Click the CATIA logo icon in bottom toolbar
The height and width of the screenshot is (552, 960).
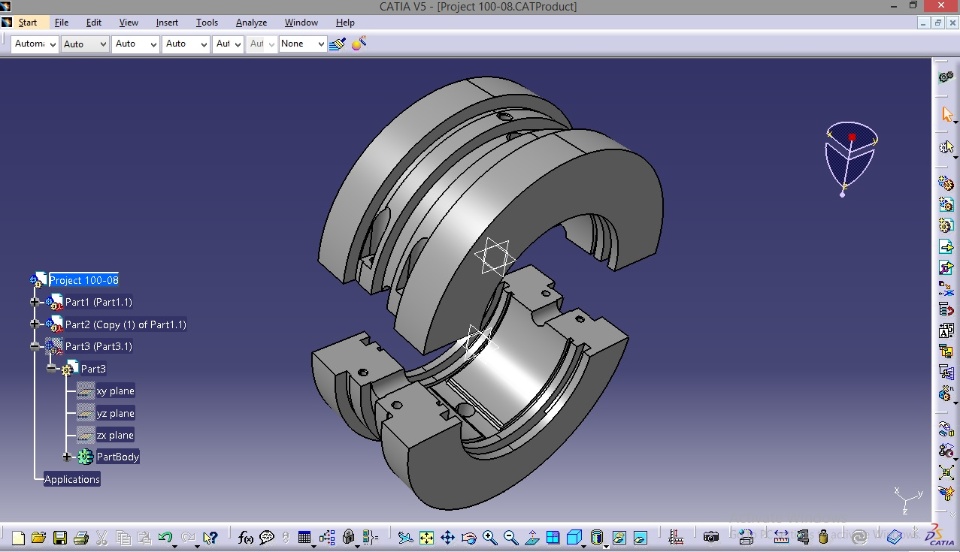pyautogui.click(x=938, y=536)
